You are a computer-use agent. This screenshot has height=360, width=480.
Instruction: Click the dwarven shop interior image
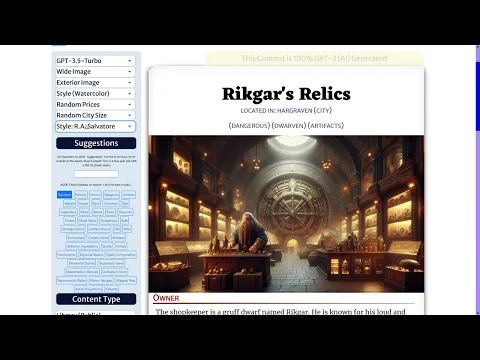click(x=286, y=214)
